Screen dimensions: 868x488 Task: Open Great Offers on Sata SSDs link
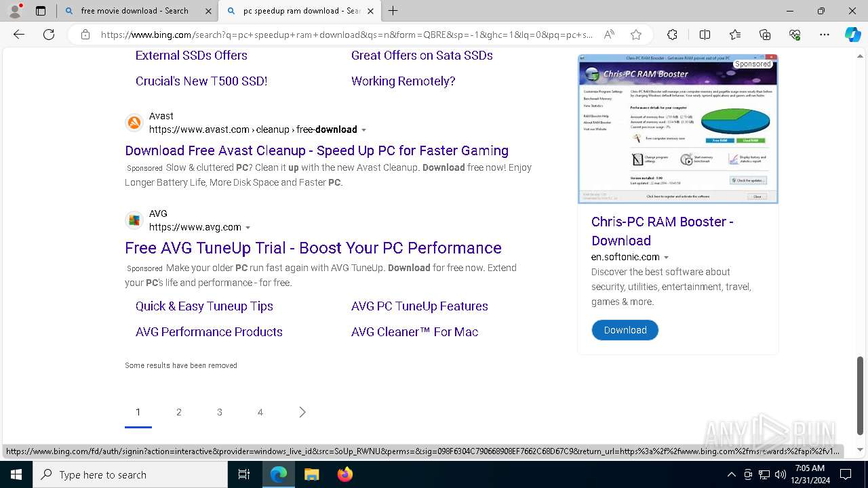[x=422, y=56]
